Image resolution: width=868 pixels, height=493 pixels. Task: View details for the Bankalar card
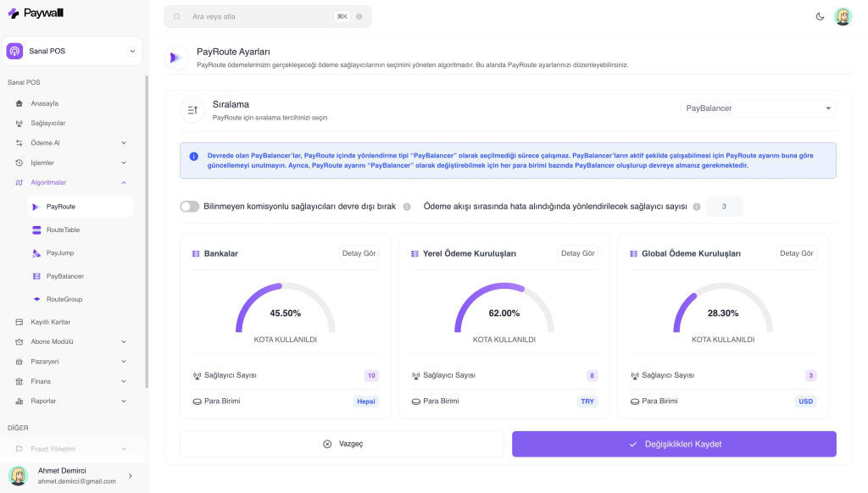359,253
